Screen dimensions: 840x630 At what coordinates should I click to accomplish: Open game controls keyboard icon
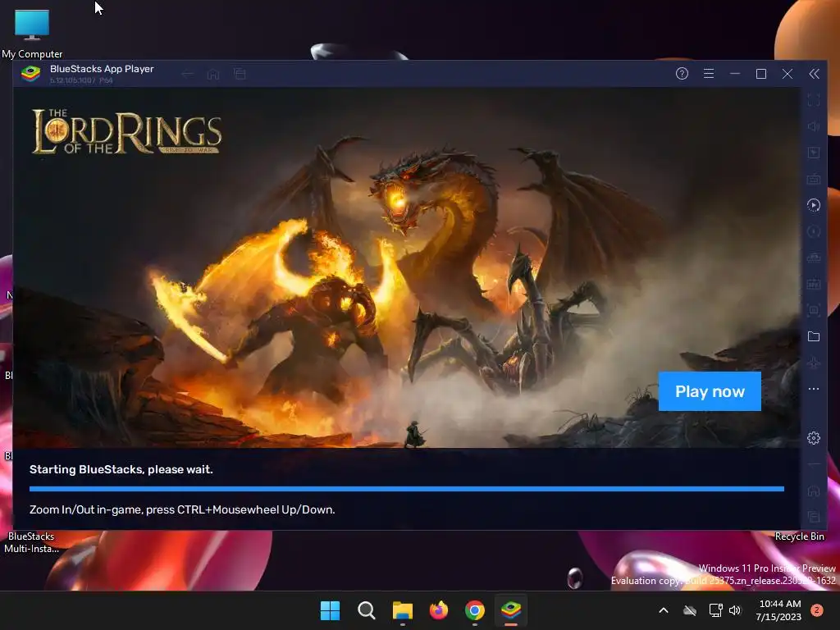tap(813, 179)
